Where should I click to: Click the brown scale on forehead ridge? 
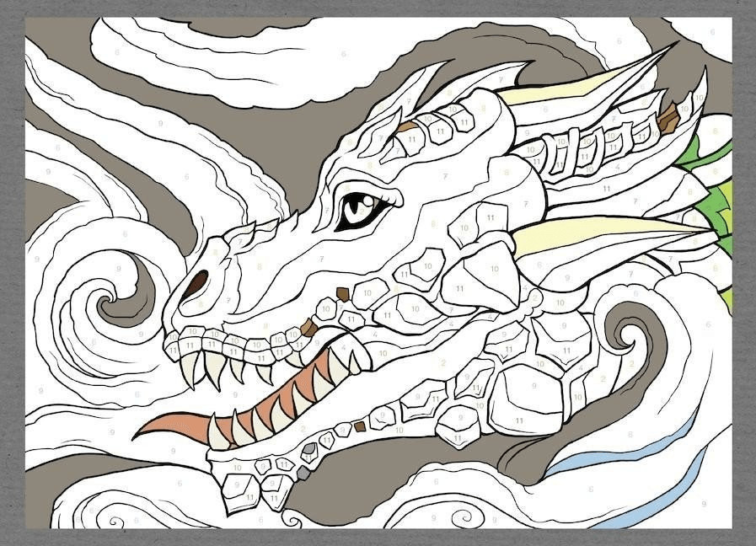[x=407, y=127]
